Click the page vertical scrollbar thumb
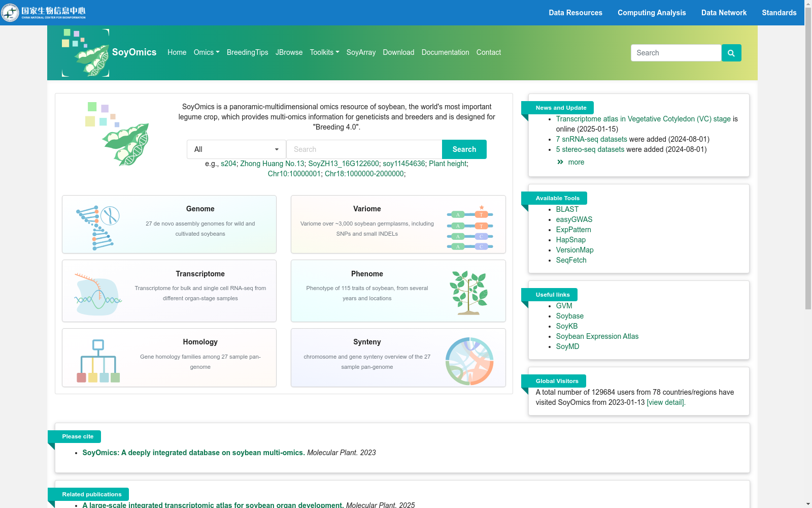The image size is (812, 508). point(808,157)
